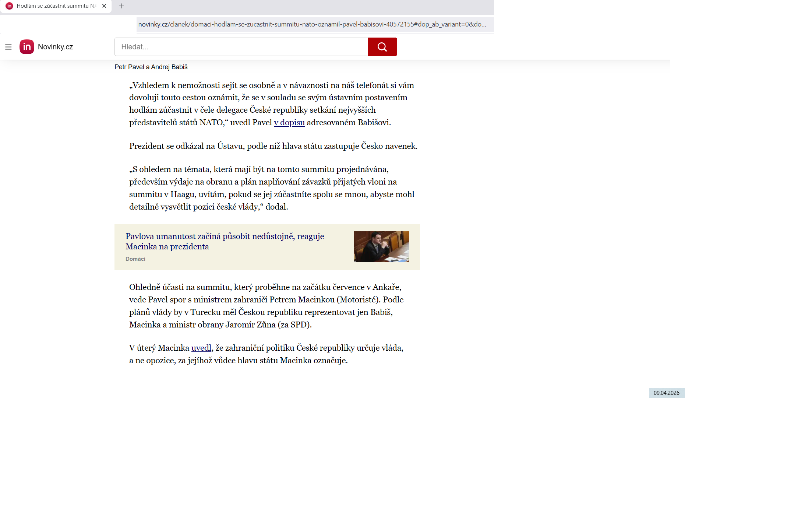Screen dimensions: 812x512
Task: Click the tab favicon icon
Action: (9, 6)
